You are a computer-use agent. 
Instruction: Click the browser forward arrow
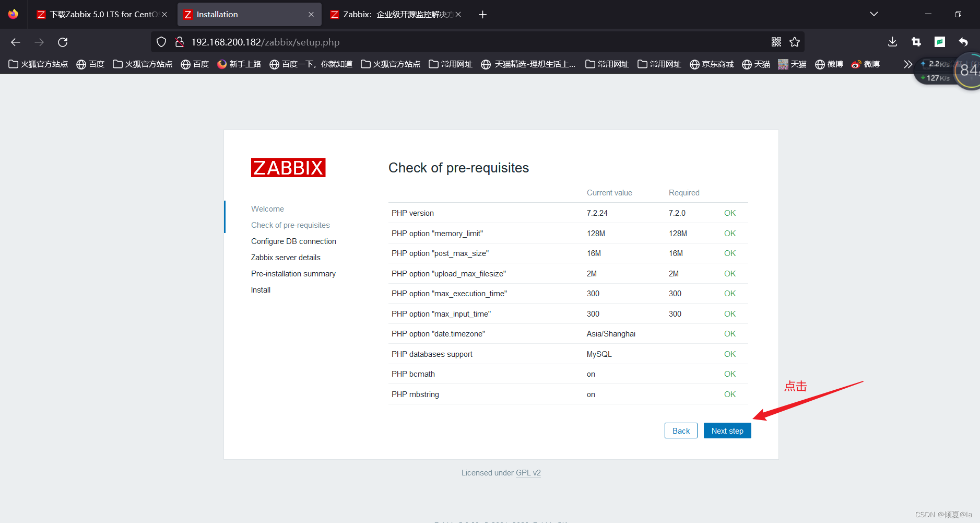click(x=39, y=42)
